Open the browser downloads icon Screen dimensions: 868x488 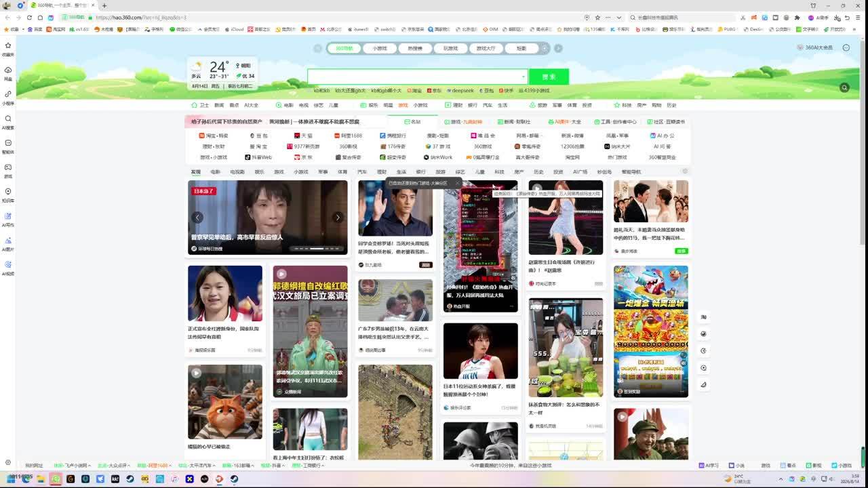838,18
